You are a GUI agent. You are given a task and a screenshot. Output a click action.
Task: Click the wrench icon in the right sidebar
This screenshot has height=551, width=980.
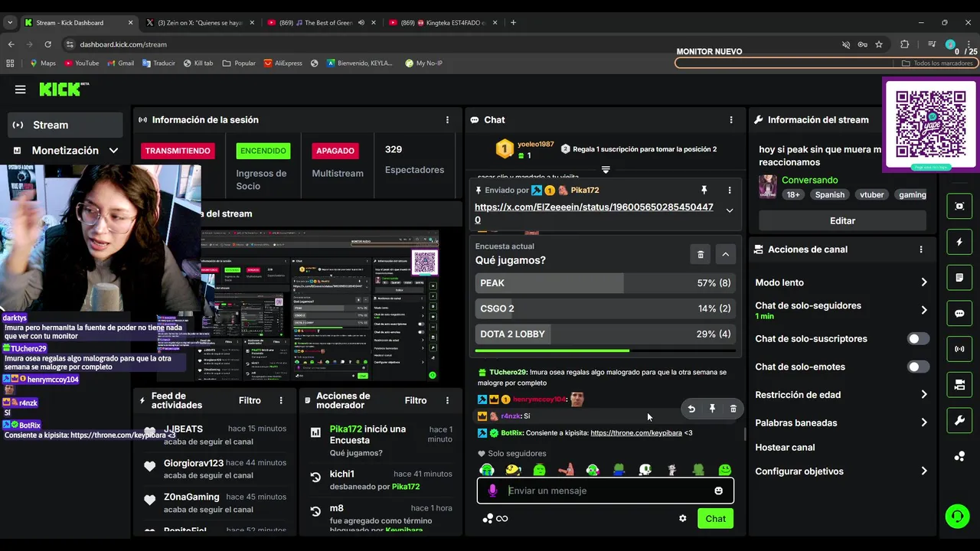pos(959,420)
